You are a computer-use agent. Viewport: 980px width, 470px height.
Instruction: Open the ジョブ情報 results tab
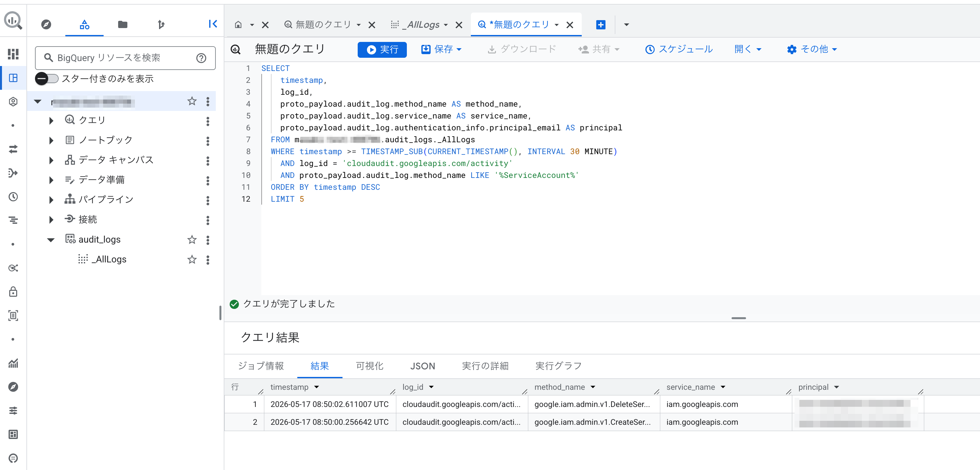click(261, 366)
